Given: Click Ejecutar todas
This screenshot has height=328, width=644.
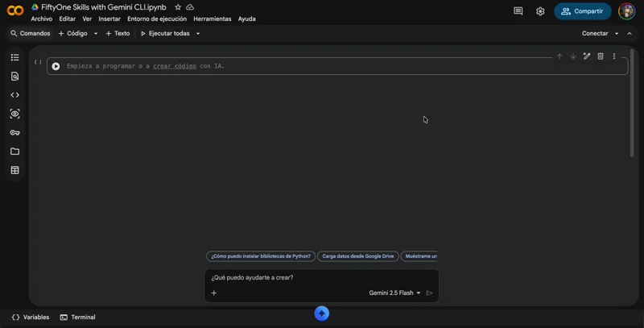Looking at the screenshot, I should [x=165, y=33].
